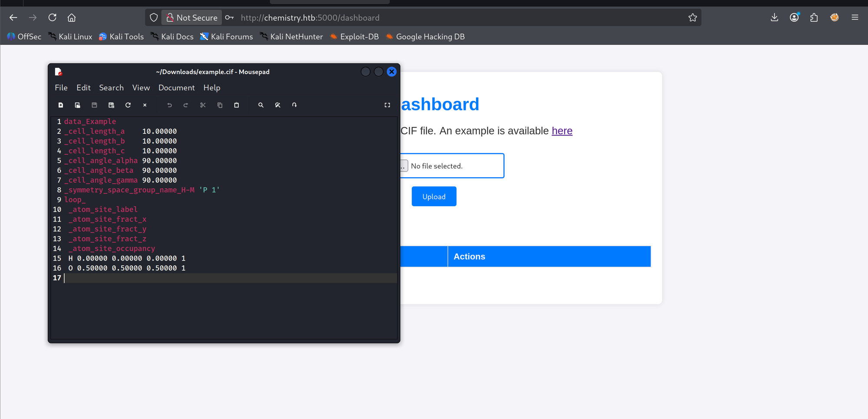Open Find with the magnifier icon
868x419 pixels.
pyautogui.click(x=261, y=105)
